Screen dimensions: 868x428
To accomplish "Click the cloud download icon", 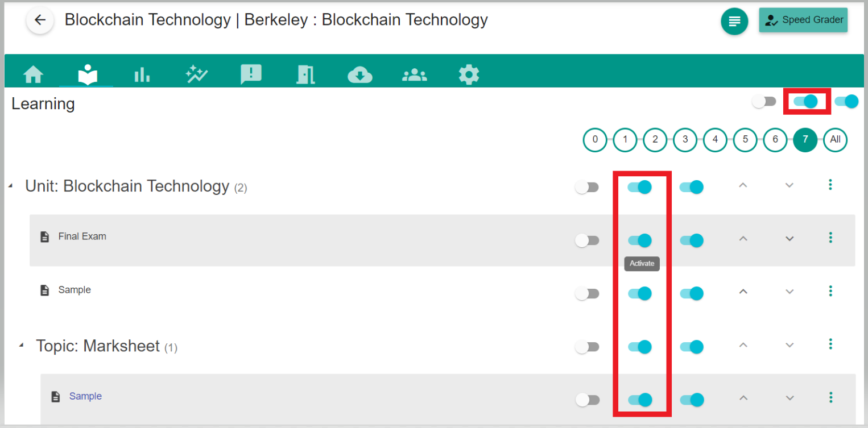I will point(359,74).
